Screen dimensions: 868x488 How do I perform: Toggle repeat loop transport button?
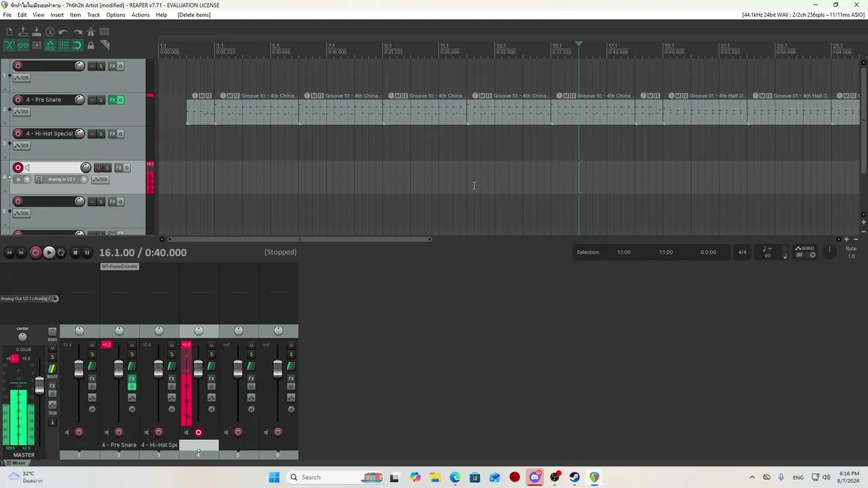(61, 252)
